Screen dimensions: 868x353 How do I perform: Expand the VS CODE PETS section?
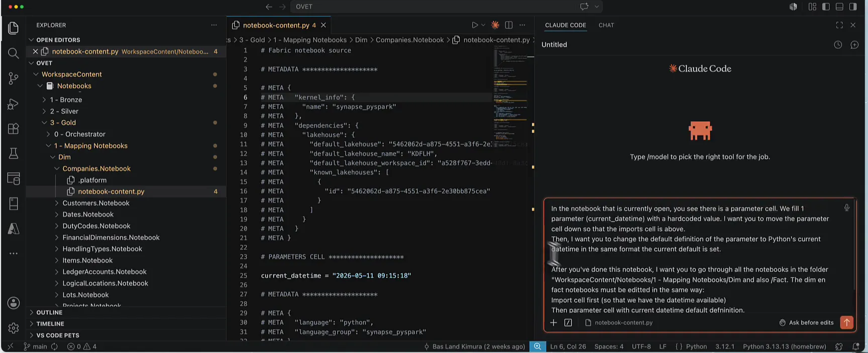pyautogui.click(x=32, y=335)
